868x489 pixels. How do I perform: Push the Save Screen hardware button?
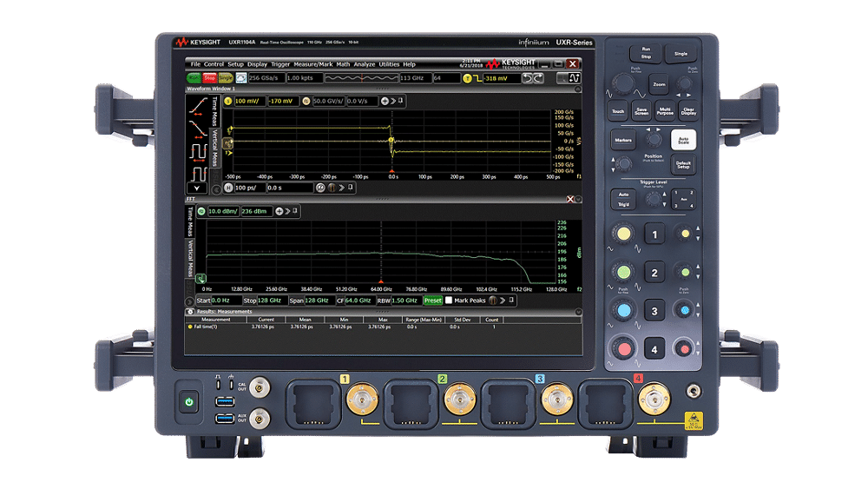[641, 111]
